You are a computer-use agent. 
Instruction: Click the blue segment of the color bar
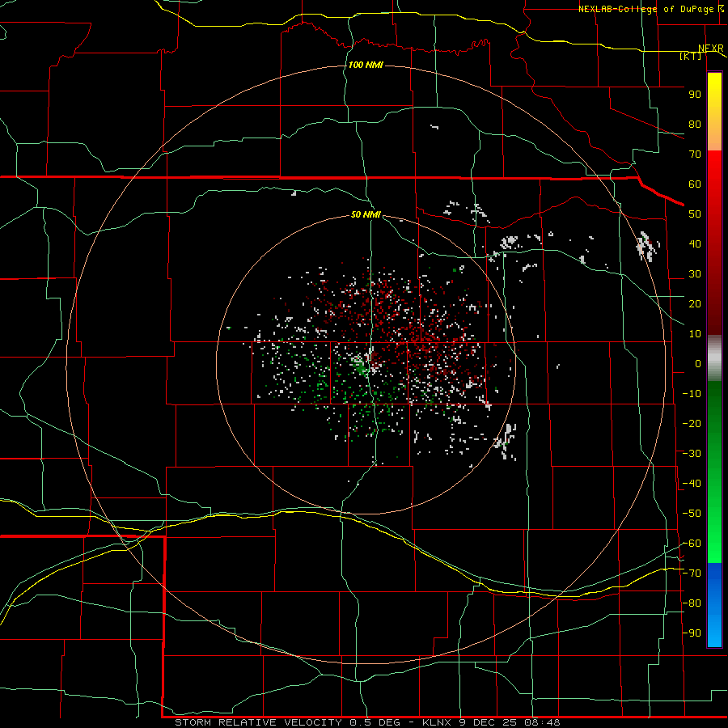(714, 605)
